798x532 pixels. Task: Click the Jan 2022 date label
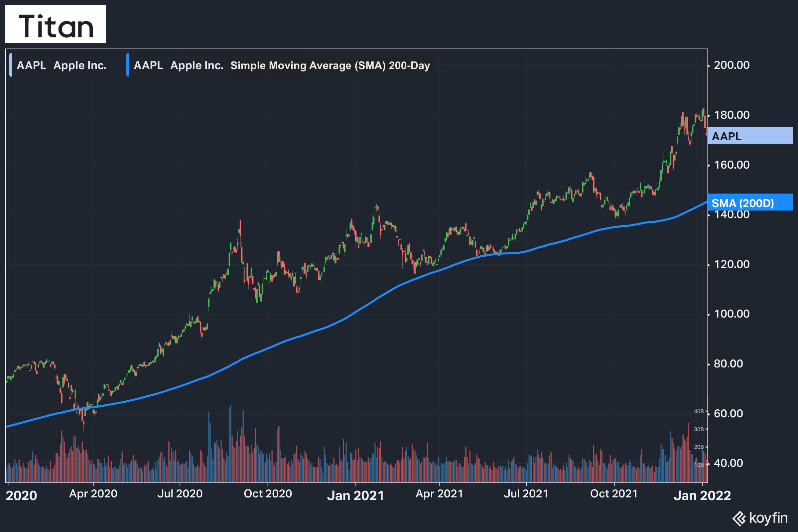702,496
